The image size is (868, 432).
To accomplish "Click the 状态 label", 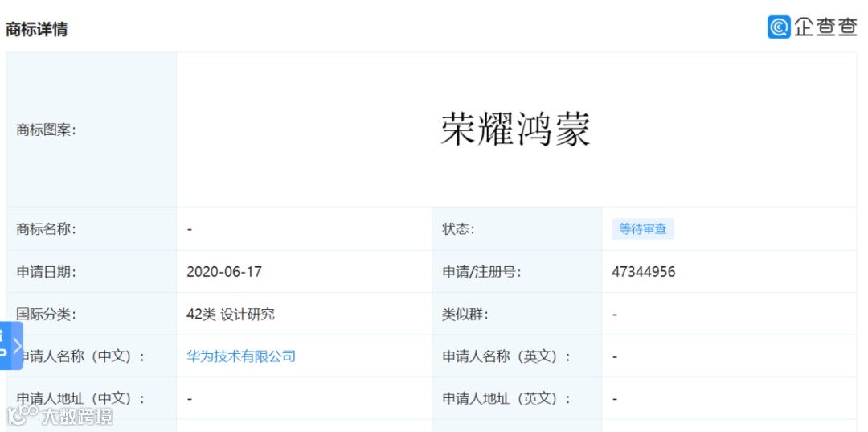I will 459,229.
